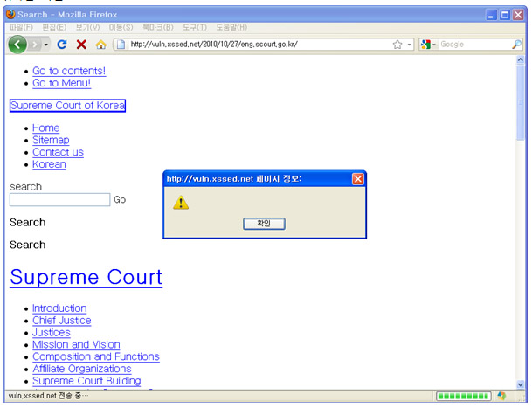
Task: Click the green page load progress bar
Action: point(464,396)
